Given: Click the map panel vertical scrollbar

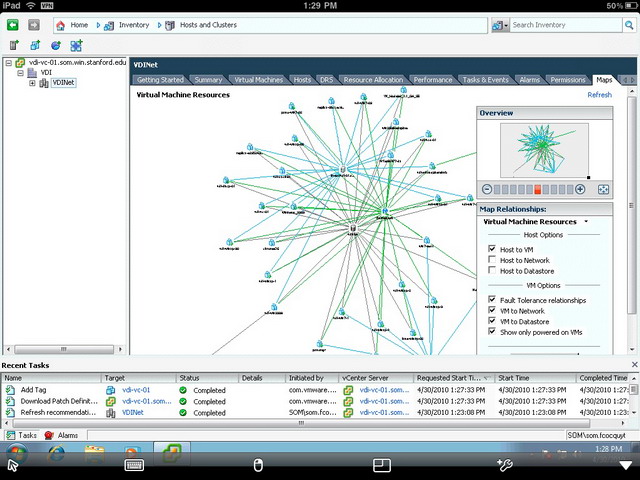Looking at the screenshot, I should 631,206.
